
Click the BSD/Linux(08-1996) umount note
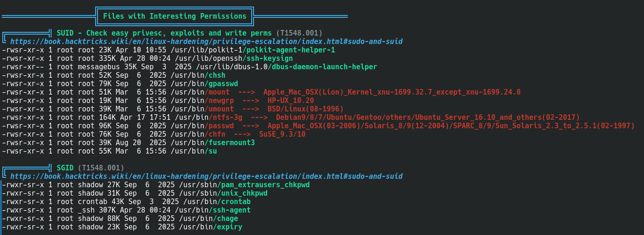point(306,109)
